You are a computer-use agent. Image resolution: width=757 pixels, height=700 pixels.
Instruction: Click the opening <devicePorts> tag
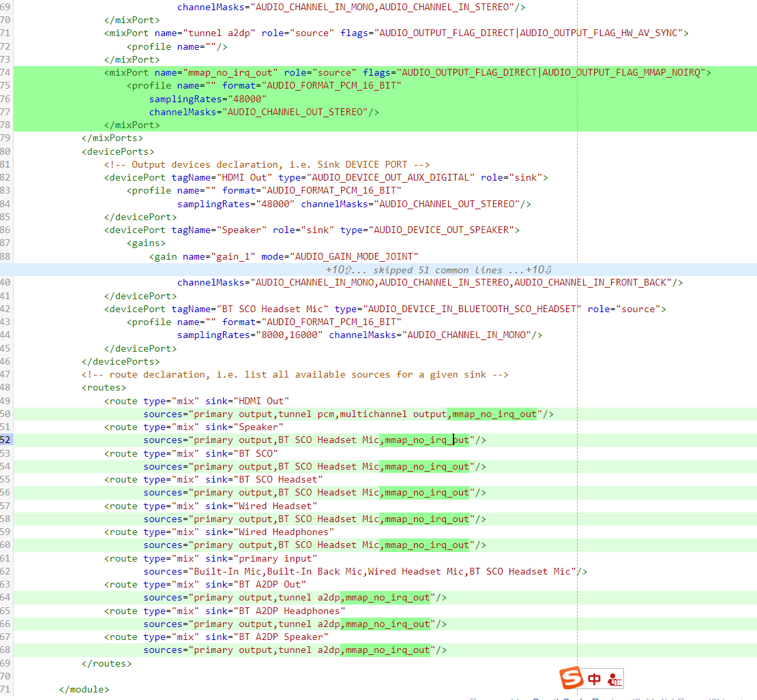[x=118, y=151]
